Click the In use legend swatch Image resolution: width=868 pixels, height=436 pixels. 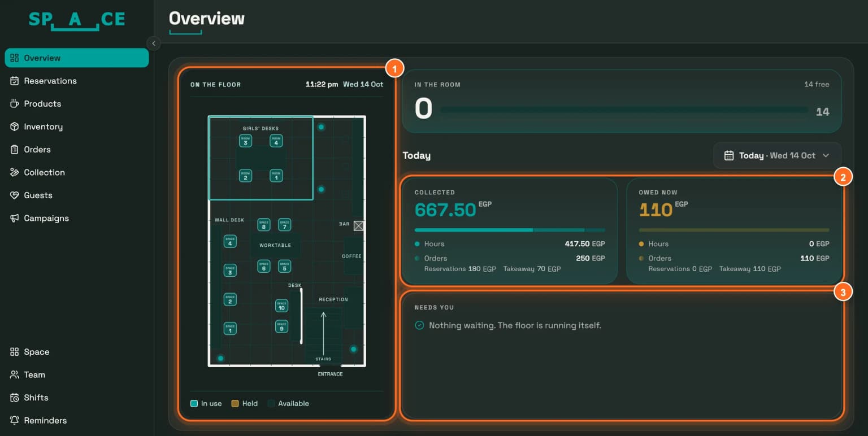pos(194,404)
